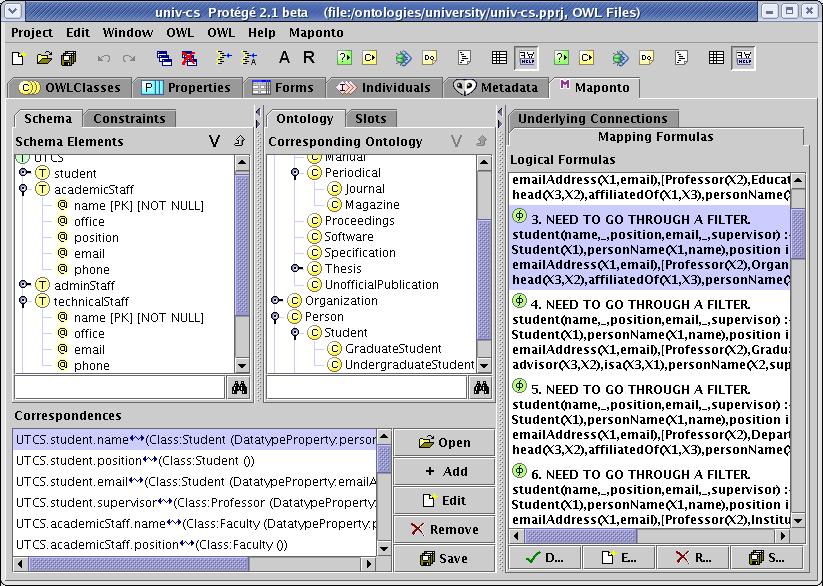Open the Slots tab
Screen dimensions: 823x586
point(371,119)
